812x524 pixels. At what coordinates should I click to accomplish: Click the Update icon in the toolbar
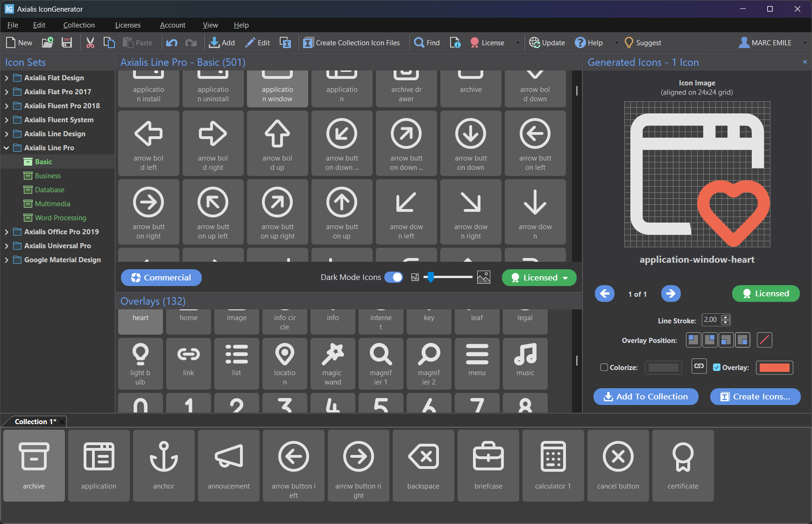click(x=536, y=42)
